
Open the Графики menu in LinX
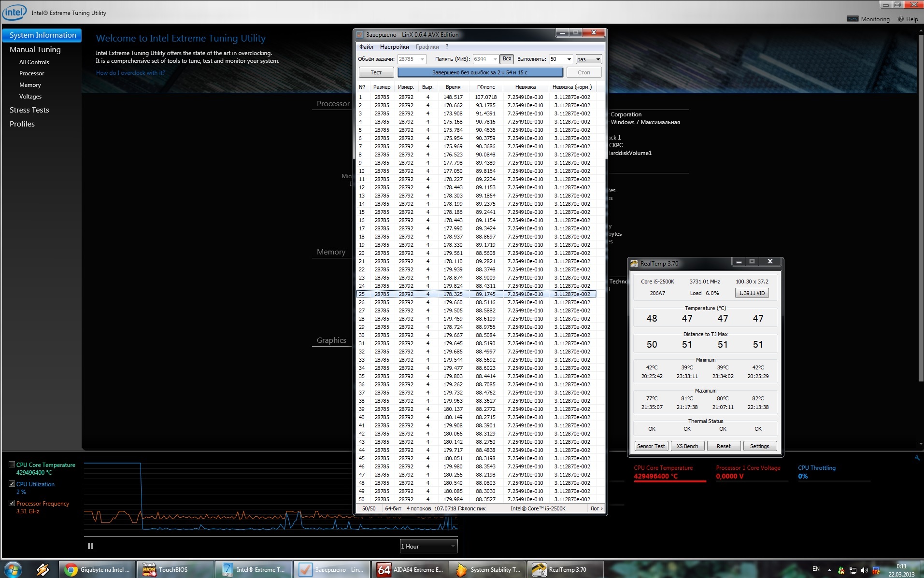tap(427, 47)
